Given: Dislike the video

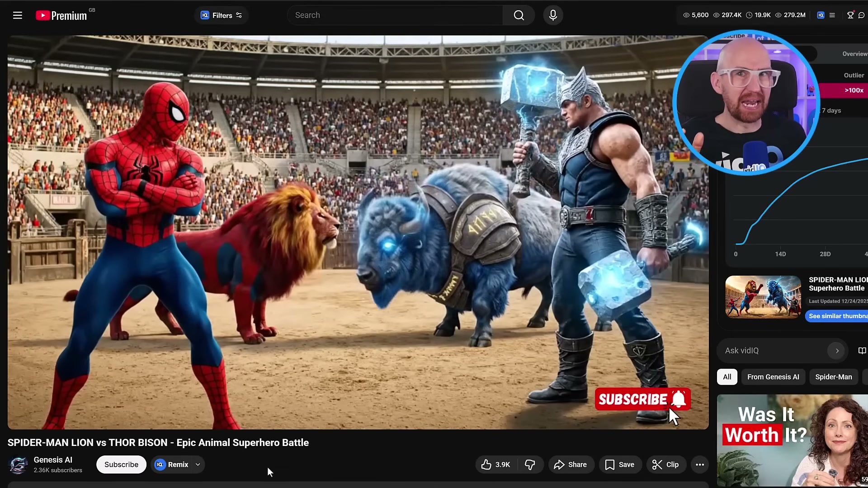Looking at the screenshot, I should click(x=530, y=465).
